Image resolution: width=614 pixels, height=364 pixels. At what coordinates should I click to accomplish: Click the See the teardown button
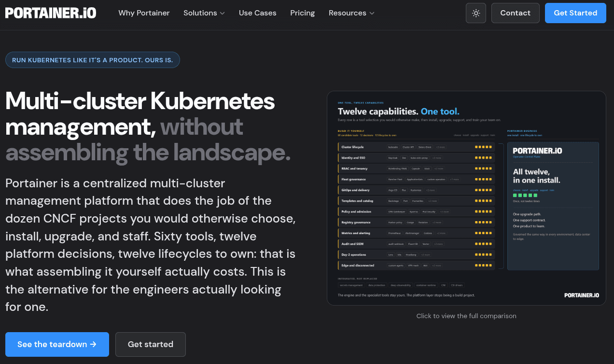click(x=57, y=344)
